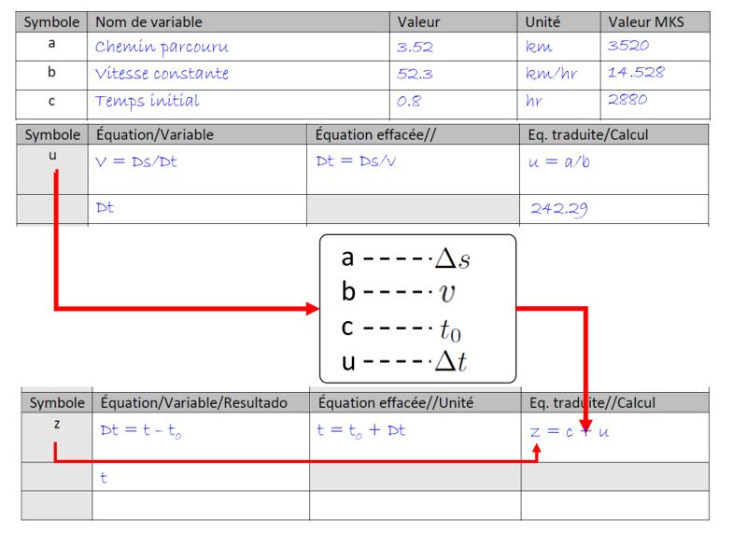
Task: Click the Delta s symbol in legend box
Action: point(452,259)
